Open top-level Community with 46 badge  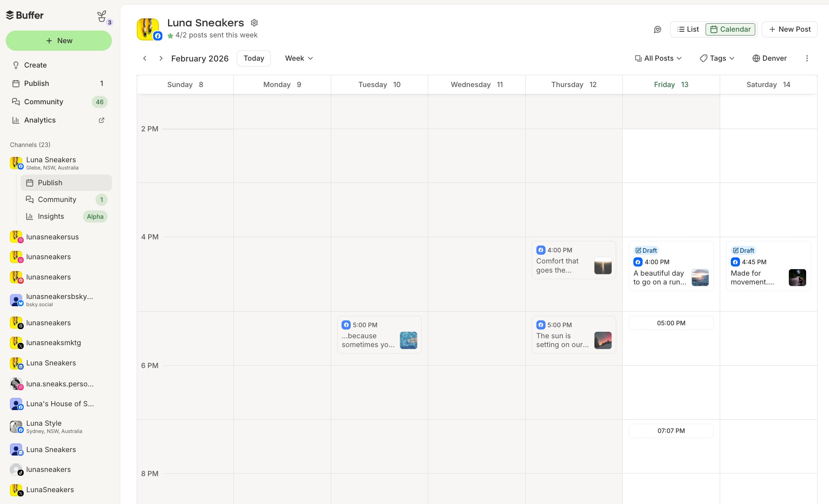[x=59, y=102]
